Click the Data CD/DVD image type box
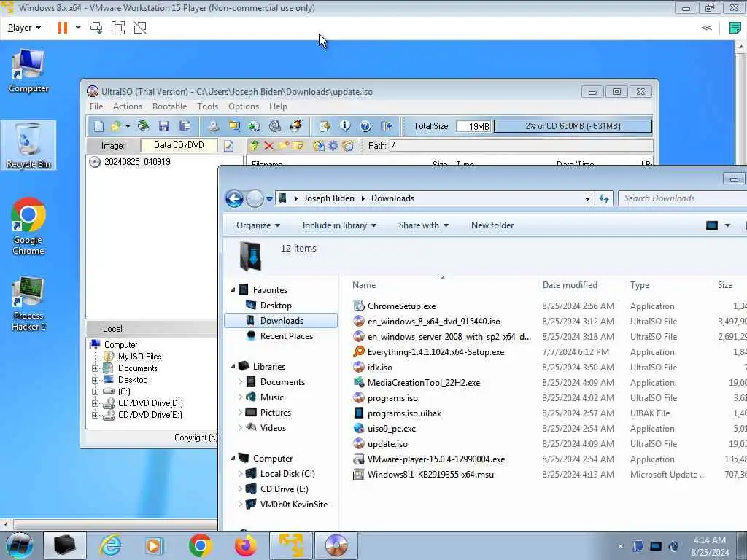 click(179, 145)
